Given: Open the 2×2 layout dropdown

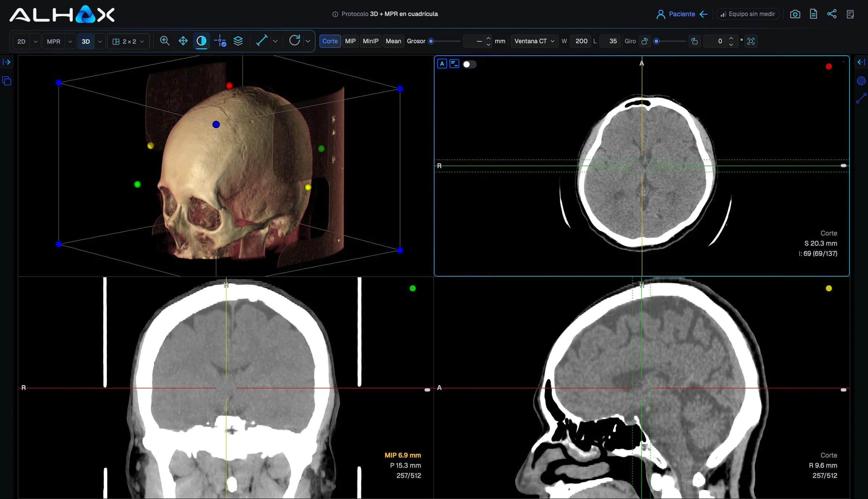Looking at the screenshot, I should point(128,42).
